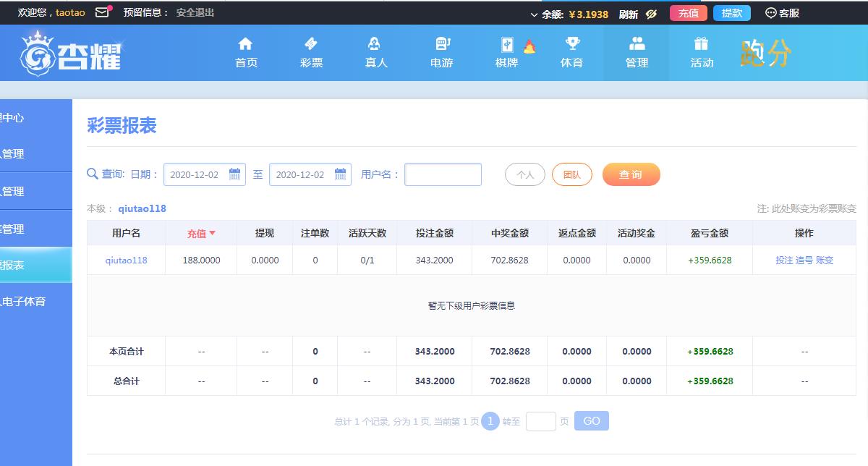
Task: Click the 活跃天数 column header
Action: click(x=367, y=233)
